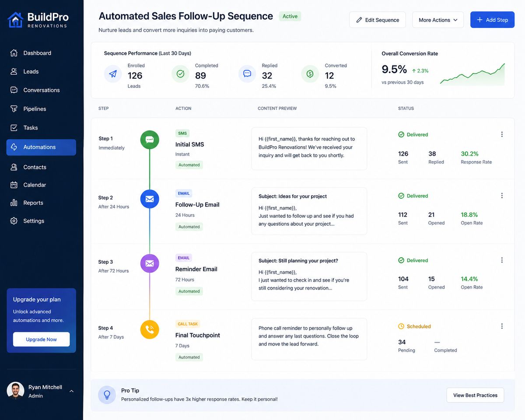The image size is (525, 420).
Task: Click the Edit Sequence button
Action: point(377,20)
